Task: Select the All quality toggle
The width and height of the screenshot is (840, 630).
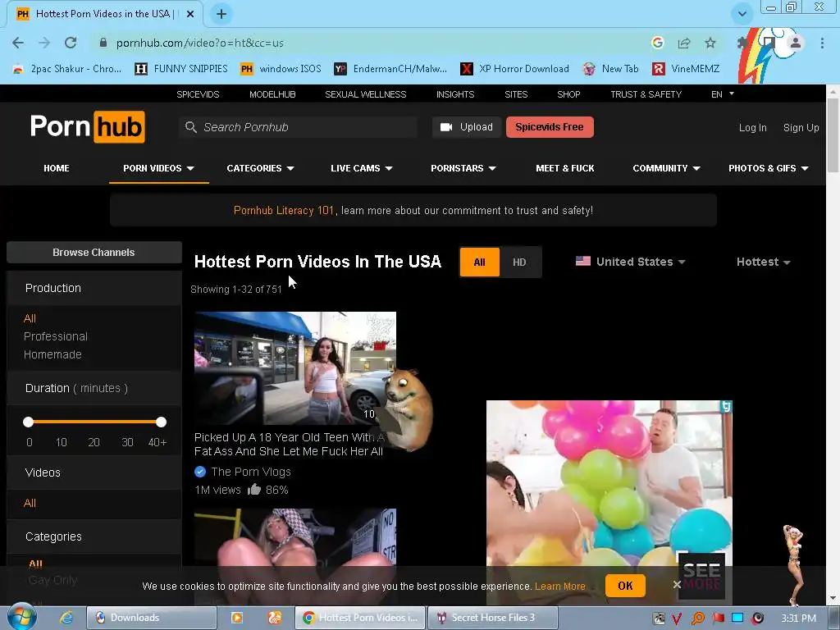Action: click(x=479, y=262)
